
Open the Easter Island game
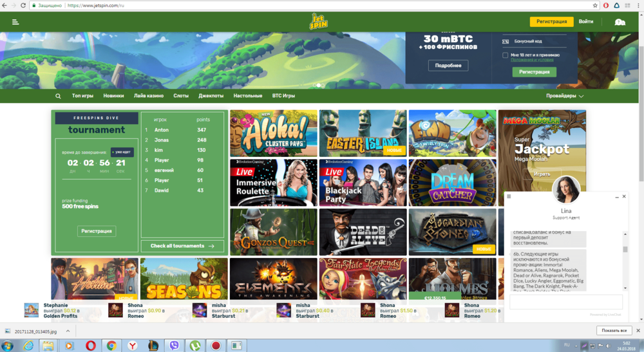(363, 133)
